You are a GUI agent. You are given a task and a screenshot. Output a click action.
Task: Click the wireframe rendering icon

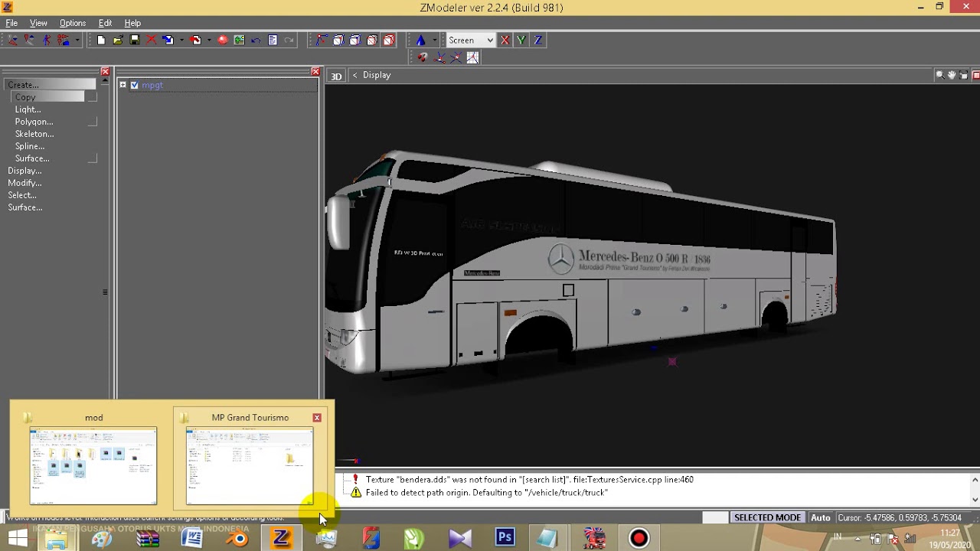(x=322, y=40)
